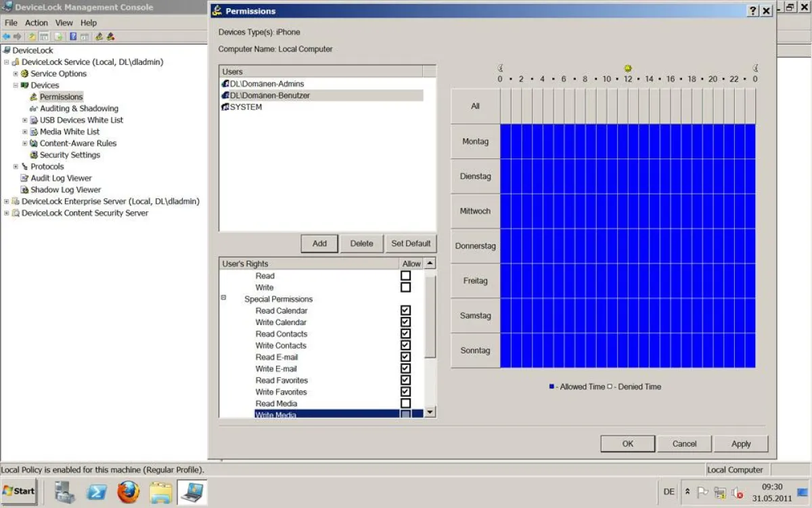Uncheck the Read Calendar permission
Viewport: 812px width, 508px height.
405,311
